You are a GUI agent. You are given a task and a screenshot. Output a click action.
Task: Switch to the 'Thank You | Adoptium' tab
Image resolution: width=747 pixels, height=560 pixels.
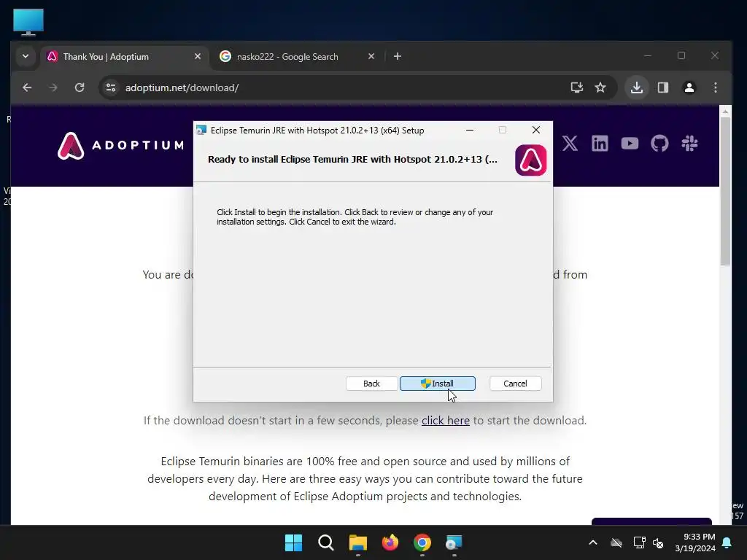coord(125,57)
